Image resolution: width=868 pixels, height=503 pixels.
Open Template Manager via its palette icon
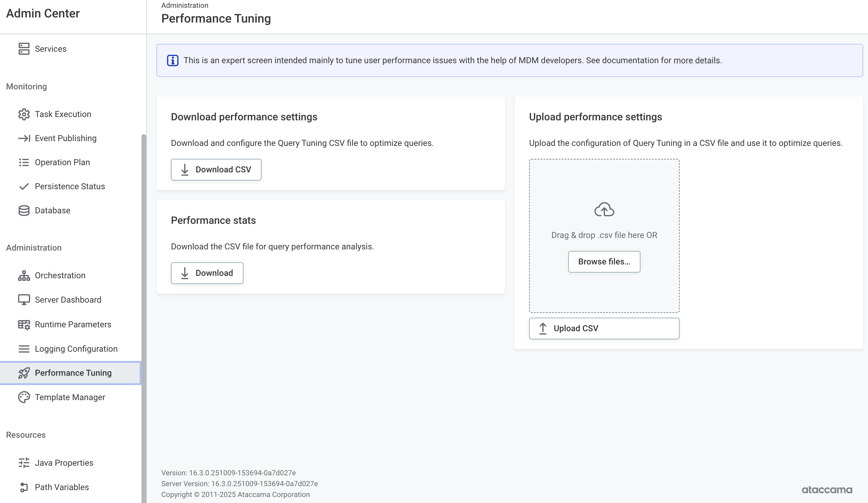[x=24, y=397]
